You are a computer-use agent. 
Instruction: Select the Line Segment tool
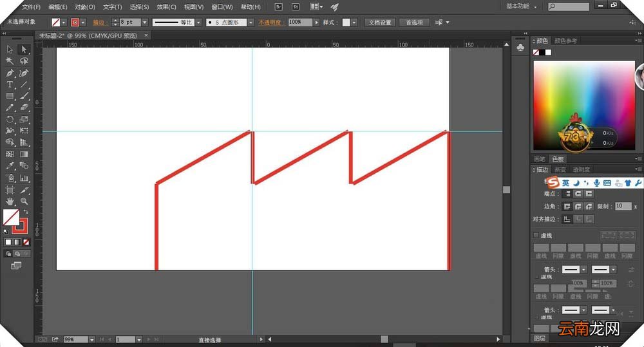click(24, 84)
